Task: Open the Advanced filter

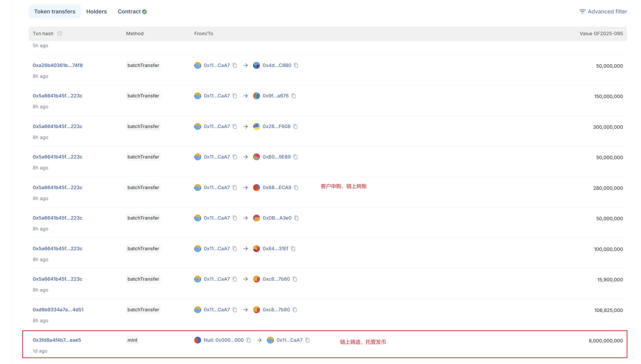Action: click(603, 12)
